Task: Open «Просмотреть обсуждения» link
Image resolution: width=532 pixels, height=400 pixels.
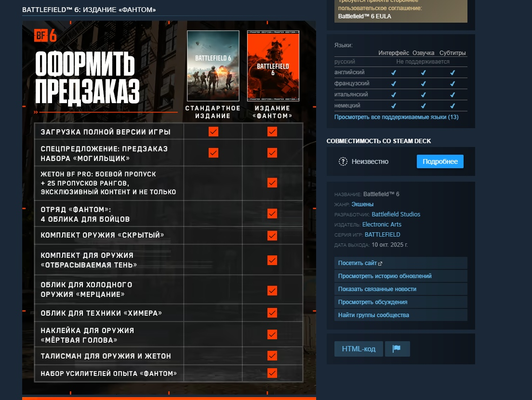Action: coord(401,302)
